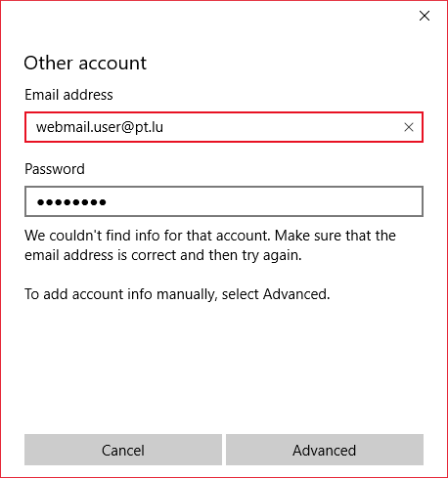
Task: Dismiss the dialog using Cancel
Action: (x=123, y=450)
